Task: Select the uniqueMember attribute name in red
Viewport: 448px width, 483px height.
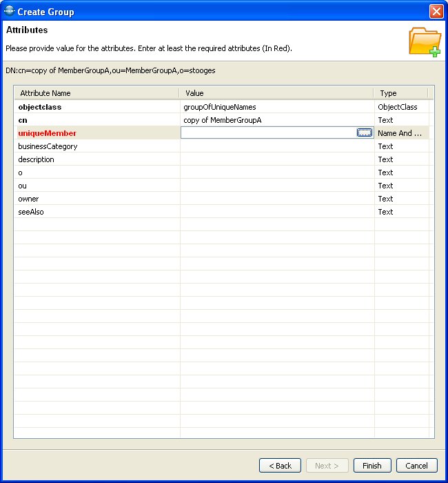Action: click(x=47, y=133)
